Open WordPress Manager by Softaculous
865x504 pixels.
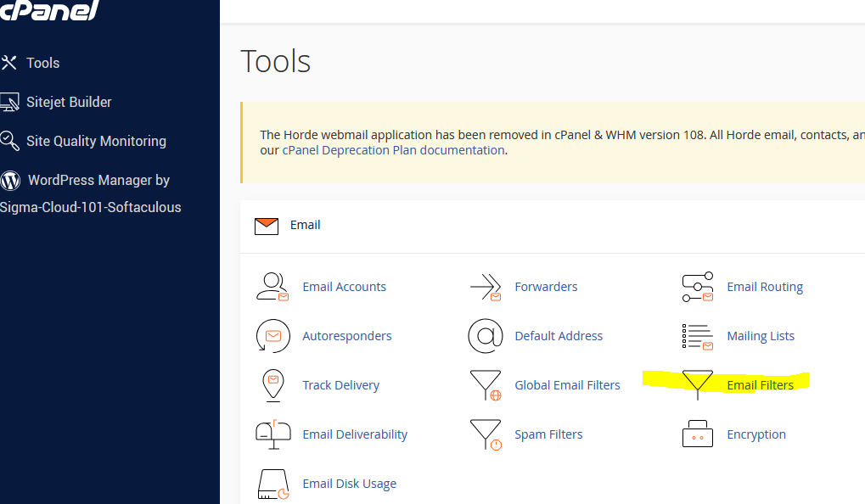(x=98, y=180)
